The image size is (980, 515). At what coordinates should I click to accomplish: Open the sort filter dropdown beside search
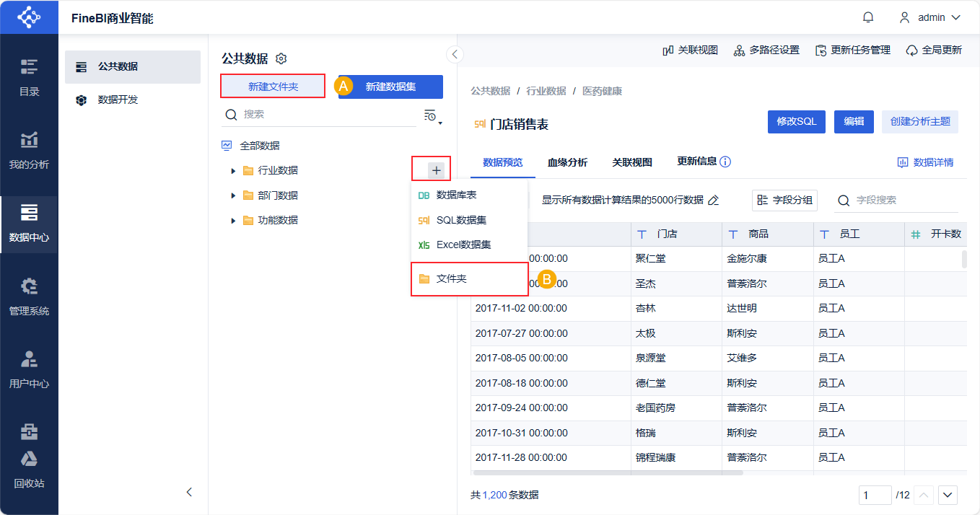pyautogui.click(x=432, y=116)
